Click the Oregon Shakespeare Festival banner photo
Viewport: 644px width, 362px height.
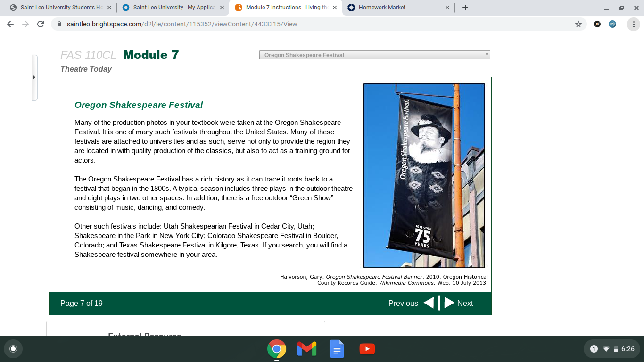click(424, 176)
